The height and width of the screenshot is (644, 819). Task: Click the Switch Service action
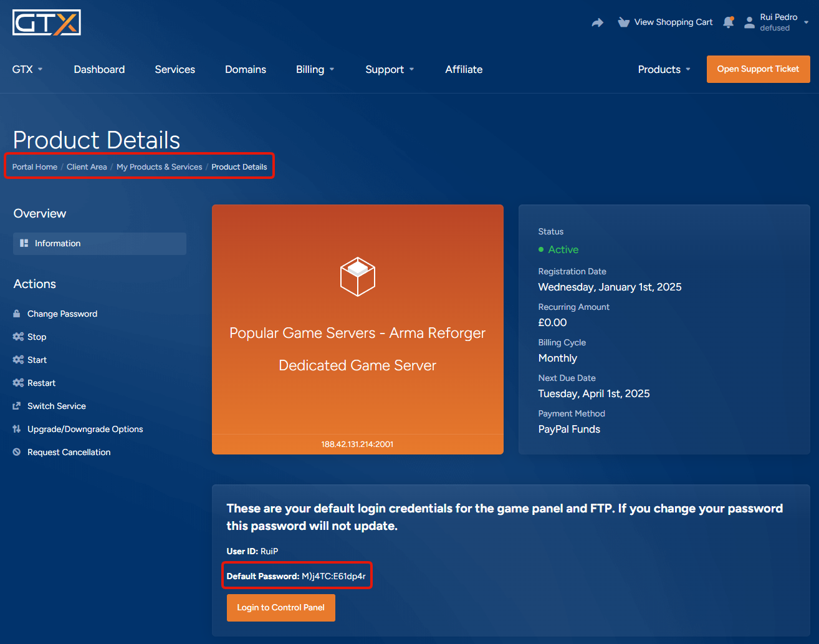[x=57, y=406]
